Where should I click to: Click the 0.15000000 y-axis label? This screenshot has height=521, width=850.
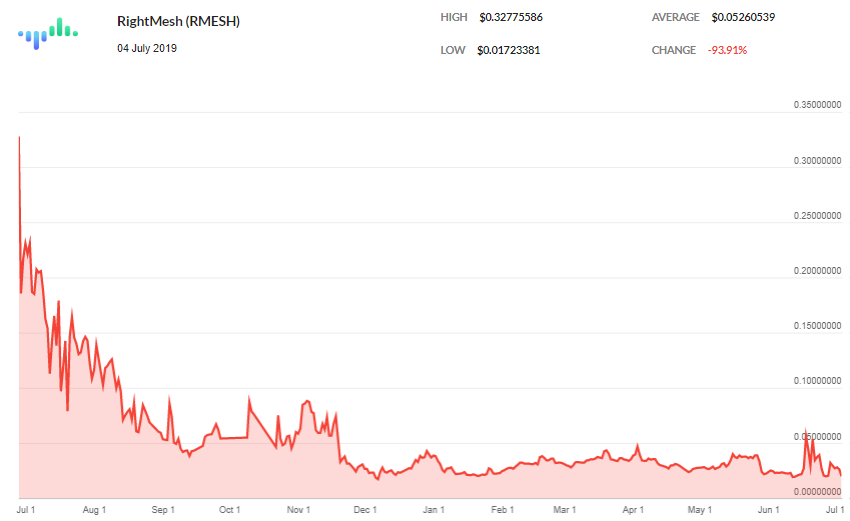pyautogui.click(x=817, y=326)
